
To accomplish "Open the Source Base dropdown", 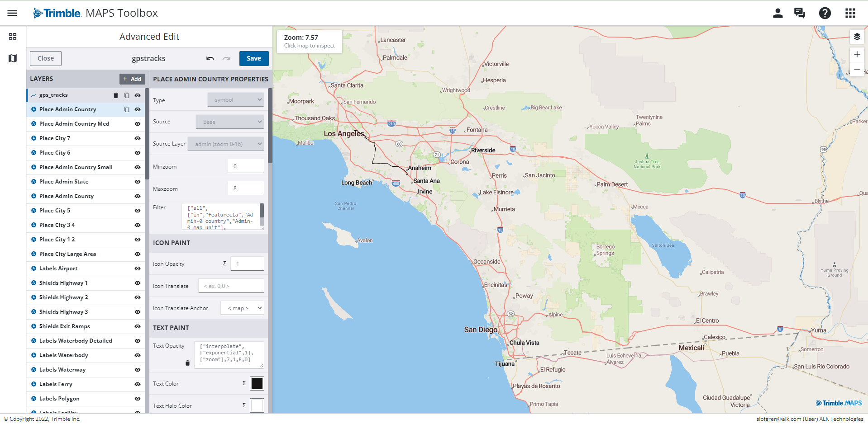I will [230, 122].
